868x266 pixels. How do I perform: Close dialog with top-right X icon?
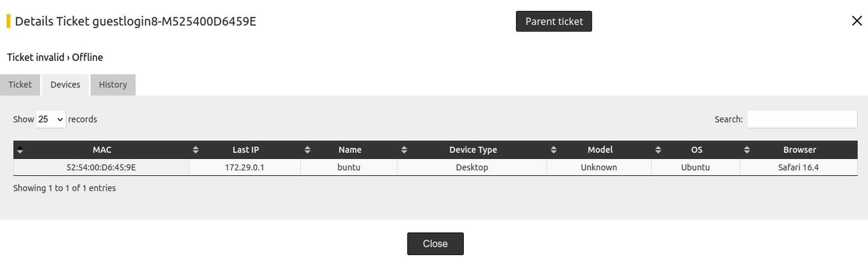(x=857, y=21)
